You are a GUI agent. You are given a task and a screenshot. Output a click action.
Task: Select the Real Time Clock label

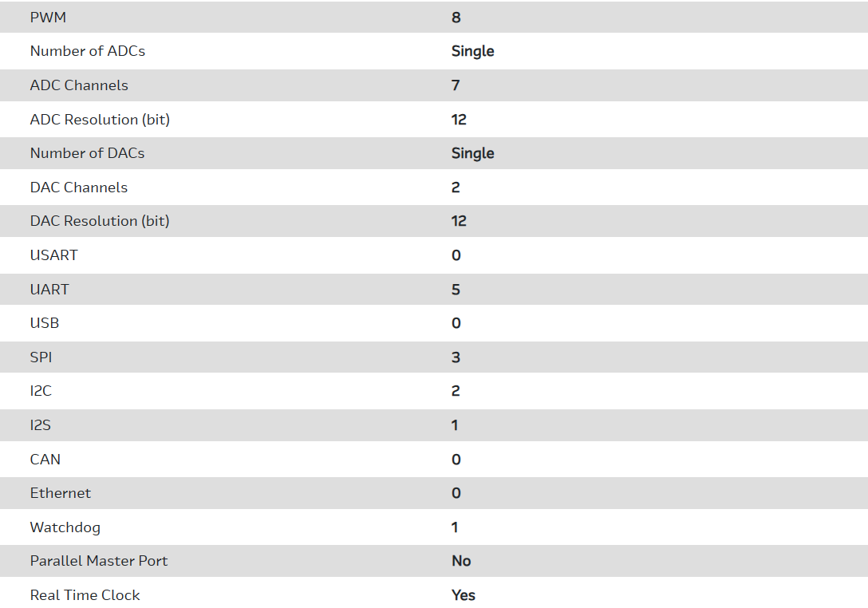pos(85,595)
